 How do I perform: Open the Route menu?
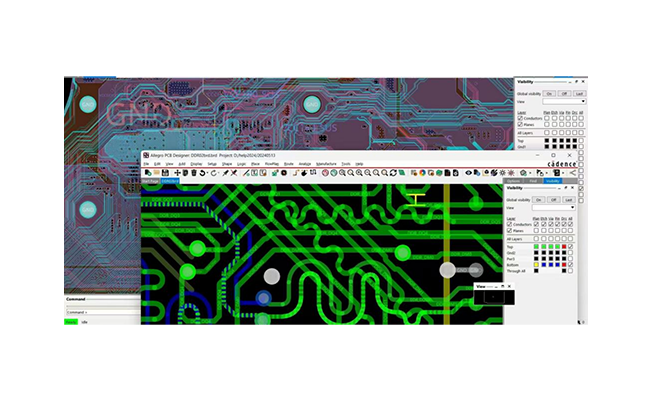pyautogui.click(x=288, y=163)
